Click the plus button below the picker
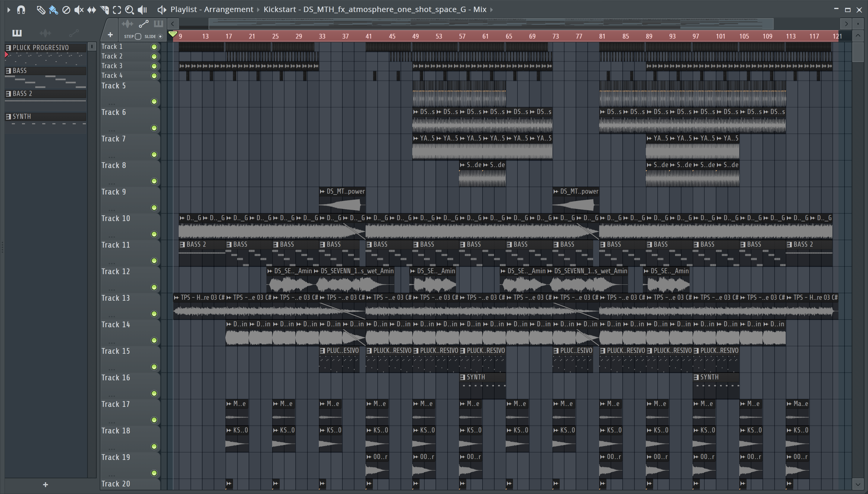Image resolution: width=868 pixels, height=494 pixels. 46,485
